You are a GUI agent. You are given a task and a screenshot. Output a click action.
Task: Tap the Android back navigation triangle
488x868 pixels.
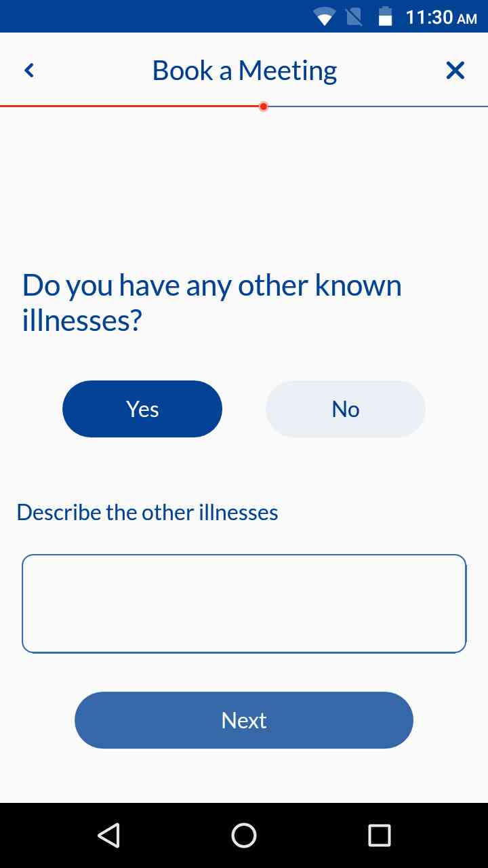pyautogui.click(x=108, y=835)
